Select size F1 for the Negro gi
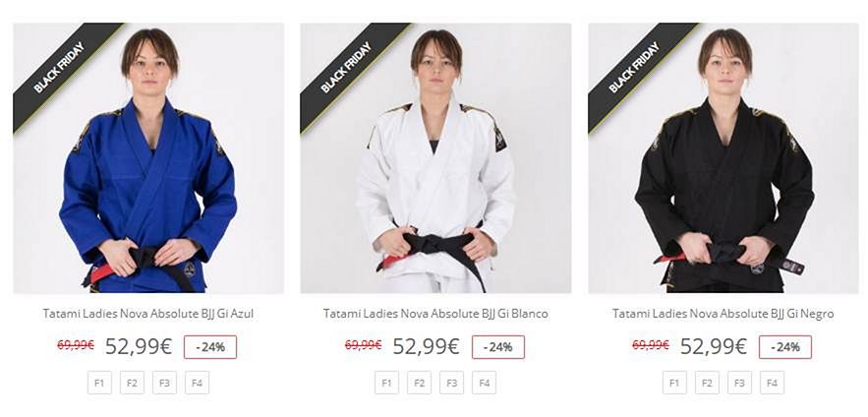Viewport: 868px width, 417px height. [674, 383]
